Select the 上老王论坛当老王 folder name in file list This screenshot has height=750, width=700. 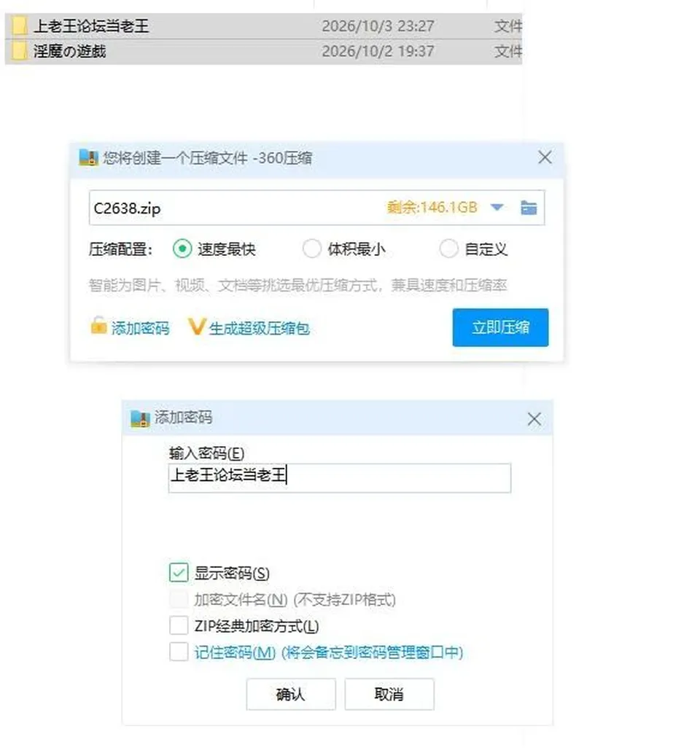click(91, 26)
